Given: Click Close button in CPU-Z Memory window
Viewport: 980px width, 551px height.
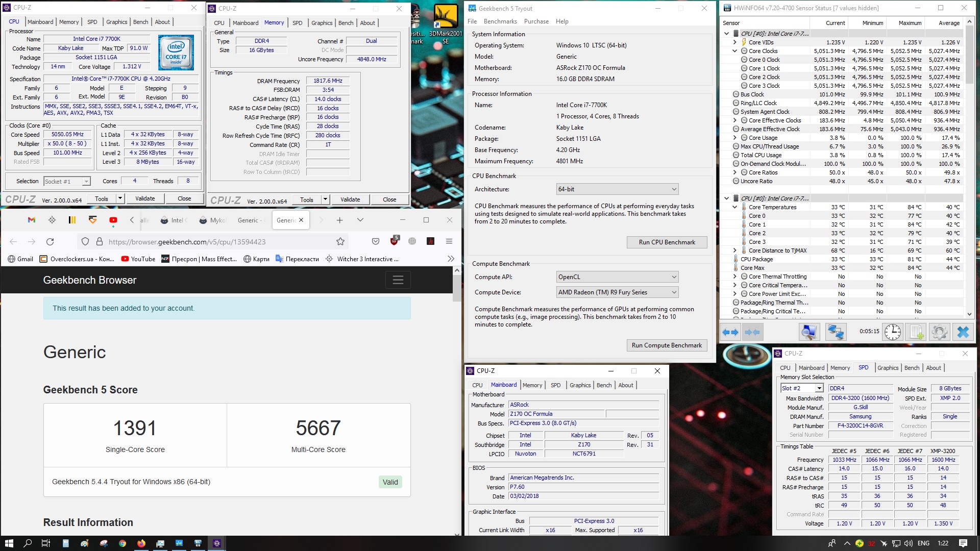Looking at the screenshot, I should click(389, 199).
